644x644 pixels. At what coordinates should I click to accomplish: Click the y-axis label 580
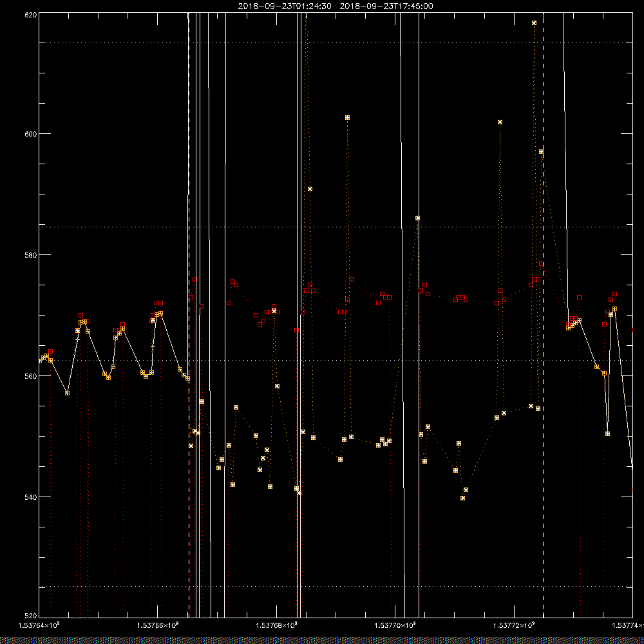31,254
